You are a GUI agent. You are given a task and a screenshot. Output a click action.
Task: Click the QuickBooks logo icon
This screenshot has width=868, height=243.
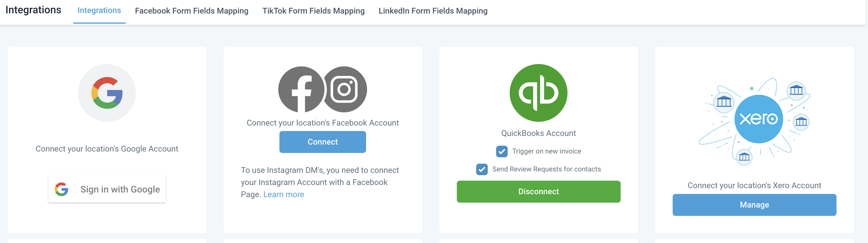pos(539,93)
